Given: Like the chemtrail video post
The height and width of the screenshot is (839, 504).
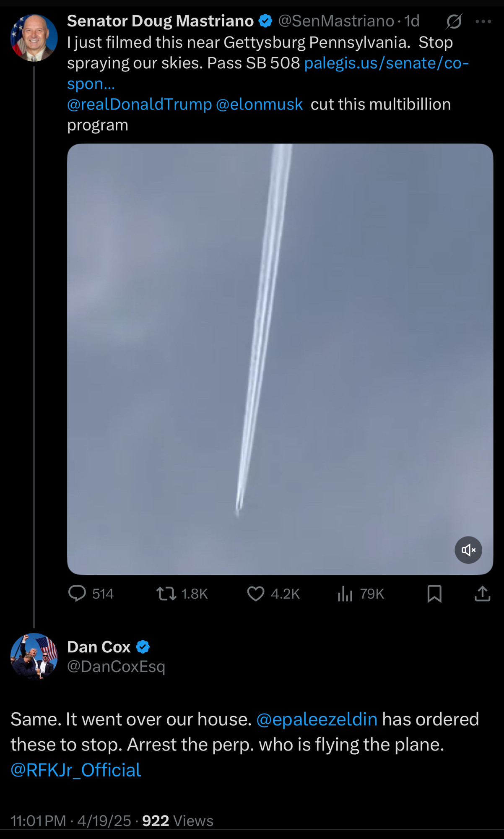Looking at the screenshot, I should 273,594.
